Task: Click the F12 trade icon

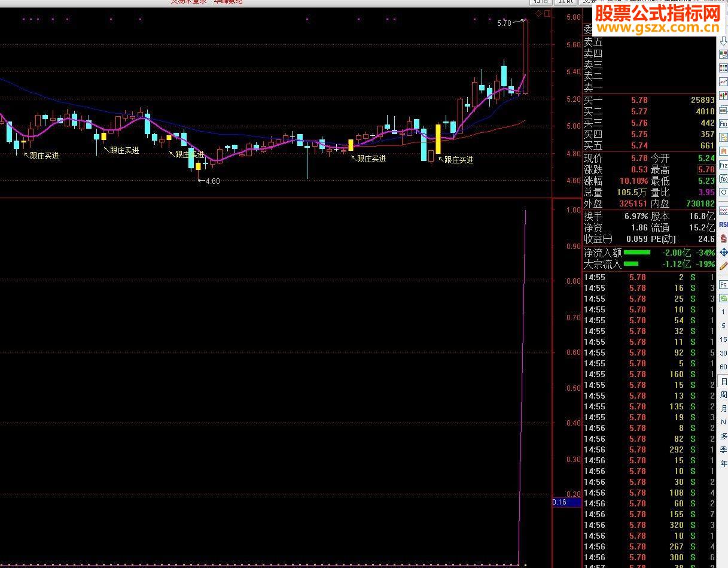Action: click(723, 165)
